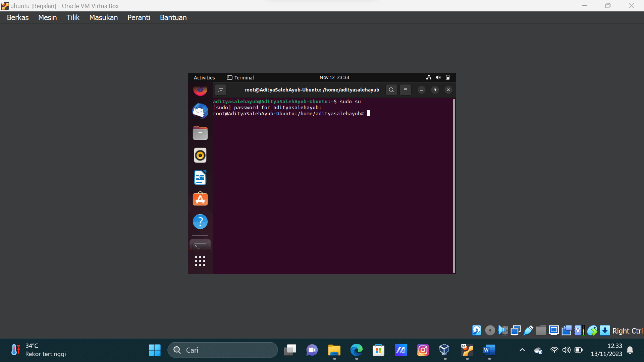Click the audio indicator in VirtualBox status bar
The image size is (644, 362).
pos(503,330)
